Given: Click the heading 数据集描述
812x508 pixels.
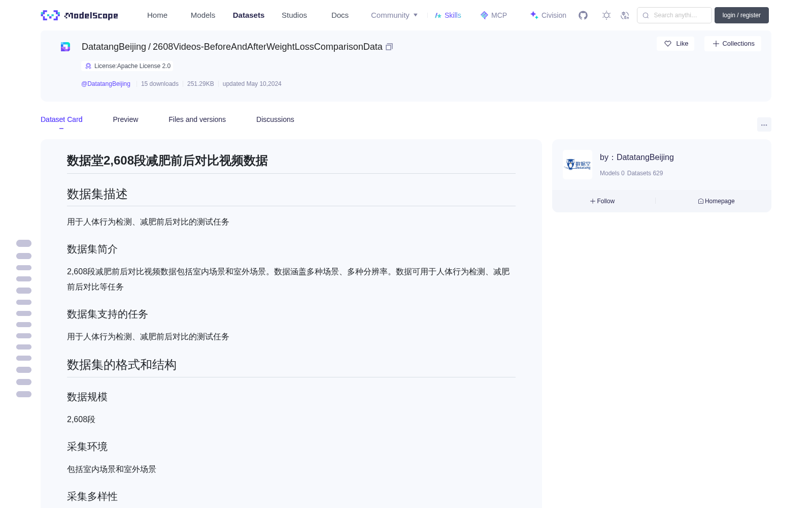Looking at the screenshot, I should click(x=97, y=194).
